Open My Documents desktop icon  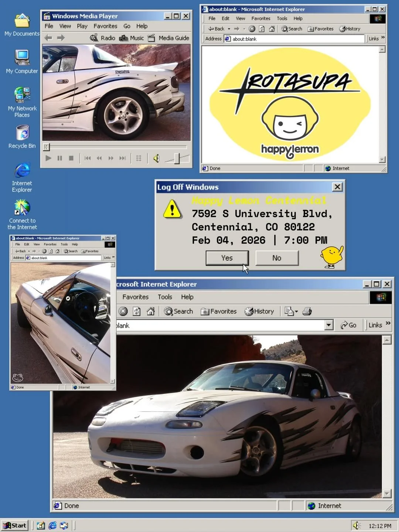(x=22, y=25)
